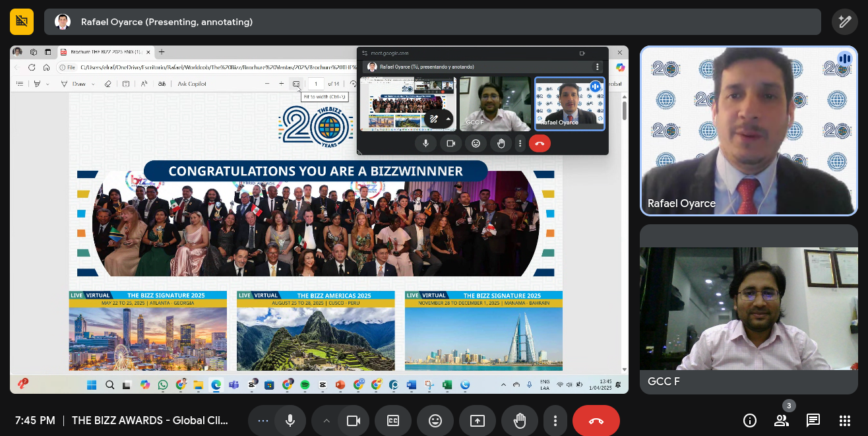Open Windows taskbar search
The height and width of the screenshot is (436, 868).
(109, 385)
